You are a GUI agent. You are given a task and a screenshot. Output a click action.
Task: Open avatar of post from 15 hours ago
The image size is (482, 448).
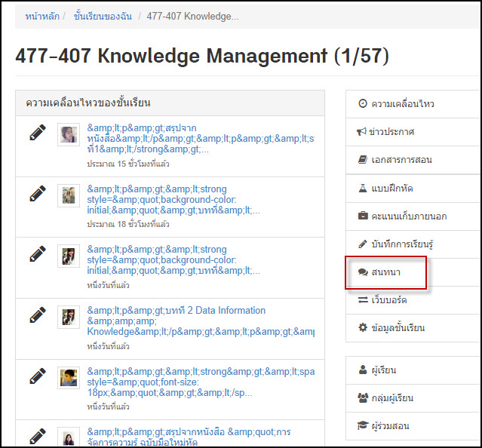[x=69, y=134]
